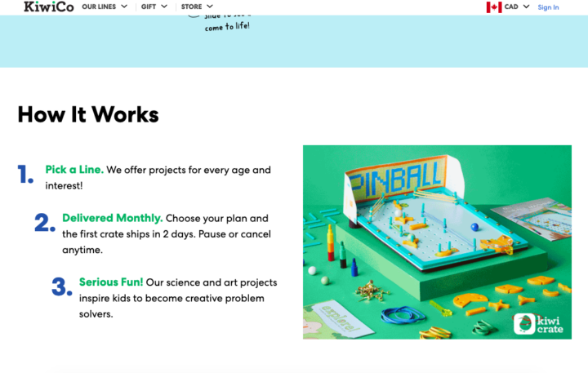Click the blue step number 2
Viewport: 588px width, 373px height.
(45, 222)
